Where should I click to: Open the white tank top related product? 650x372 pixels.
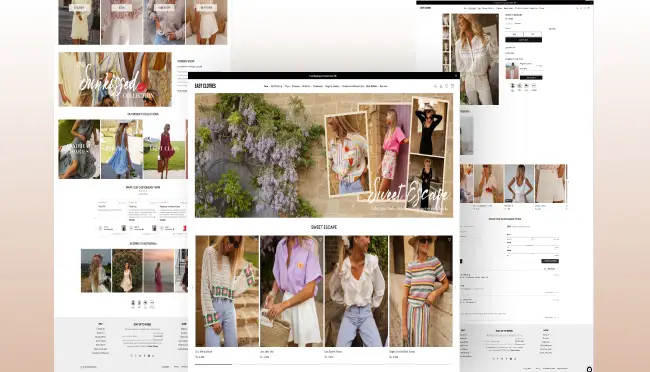point(519,184)
